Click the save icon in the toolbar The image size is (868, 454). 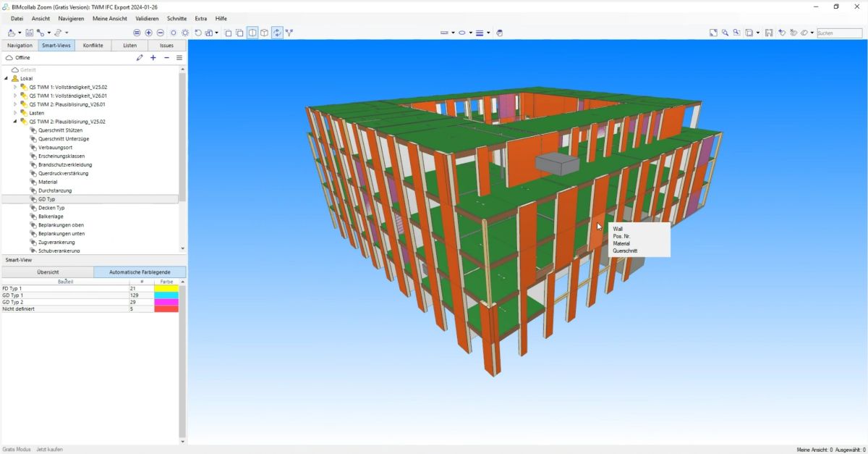[29, 33]
